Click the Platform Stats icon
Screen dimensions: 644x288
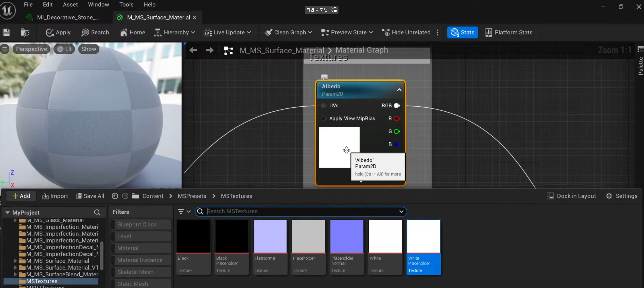click(488, 32)
